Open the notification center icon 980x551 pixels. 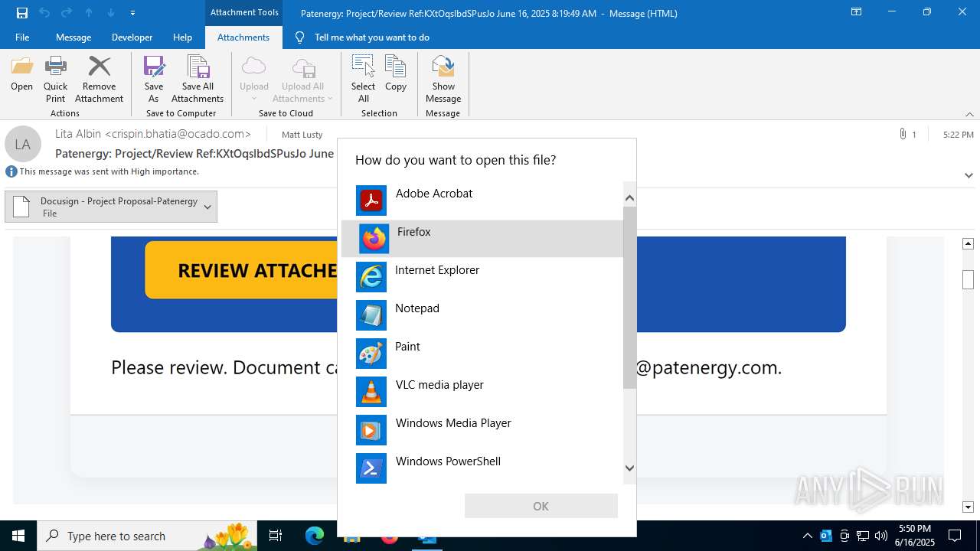coord(955,536)
